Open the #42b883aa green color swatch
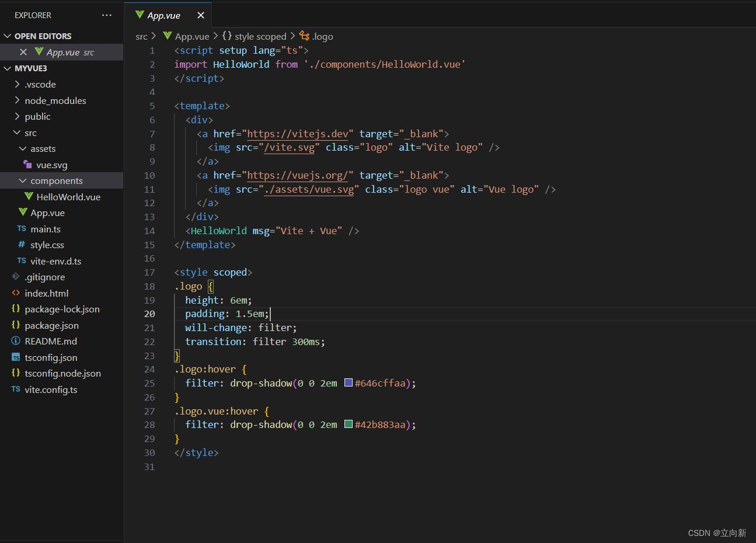756x543 pixels. click(x=349, y=424)
